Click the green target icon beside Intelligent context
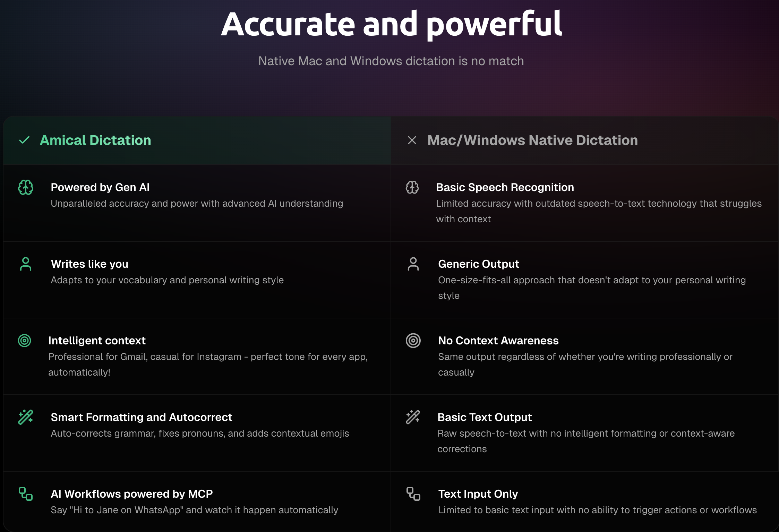This screenshot has width=779, height=532. pyautogui.click(x=25, y=341)
